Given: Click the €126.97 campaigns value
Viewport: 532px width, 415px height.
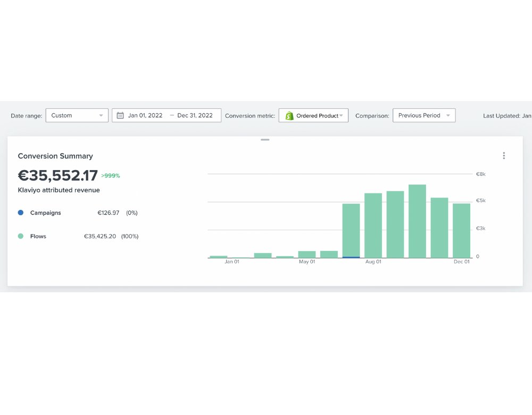Looking at the screenshot, I should [108, 213].
